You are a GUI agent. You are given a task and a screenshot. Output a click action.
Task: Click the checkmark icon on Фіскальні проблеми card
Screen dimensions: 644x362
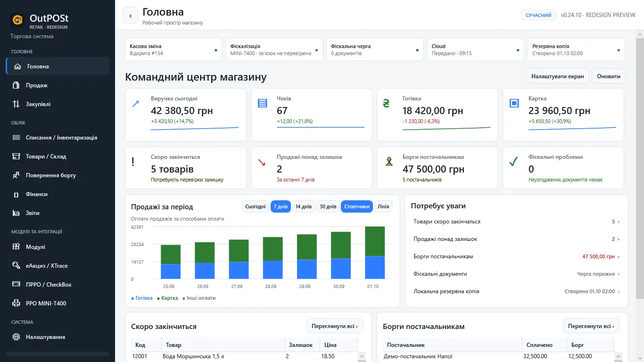point(513,162)
